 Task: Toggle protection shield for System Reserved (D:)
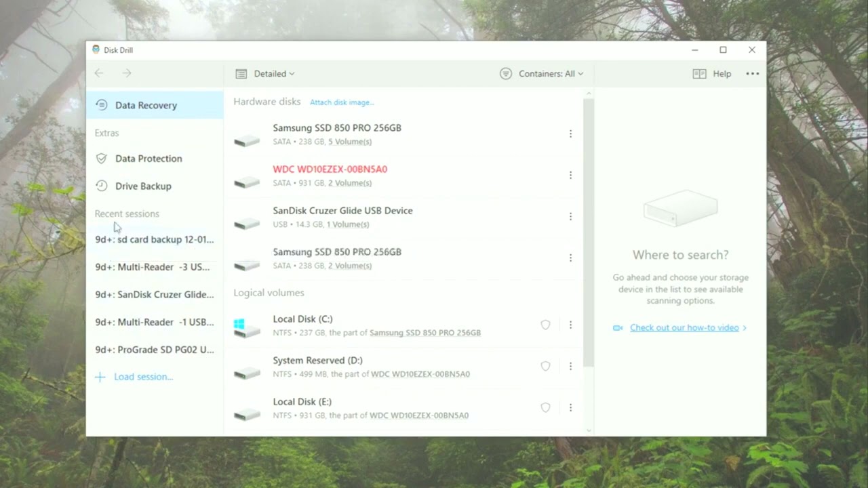(545, 367)
